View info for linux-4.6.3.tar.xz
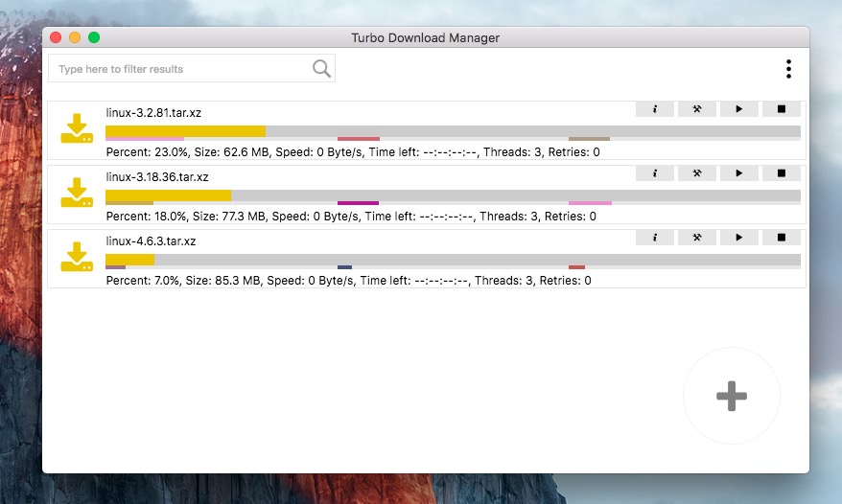842x504 pixels. [654, 237]
